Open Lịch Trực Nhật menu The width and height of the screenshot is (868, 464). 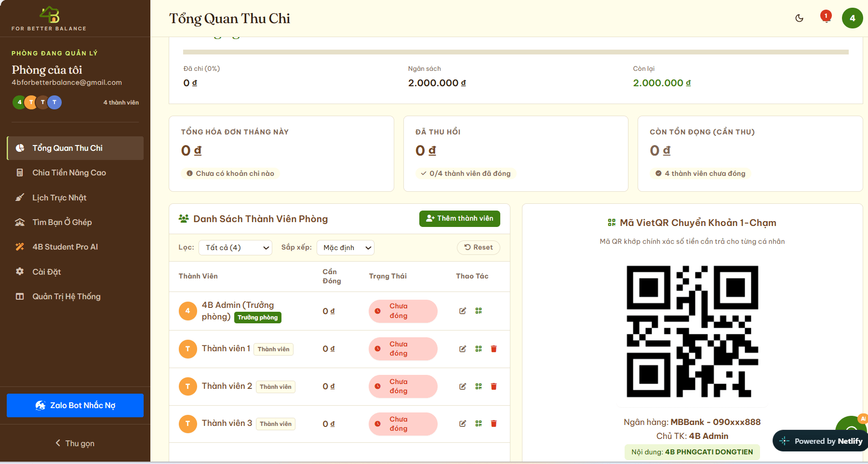pos(75,198)
